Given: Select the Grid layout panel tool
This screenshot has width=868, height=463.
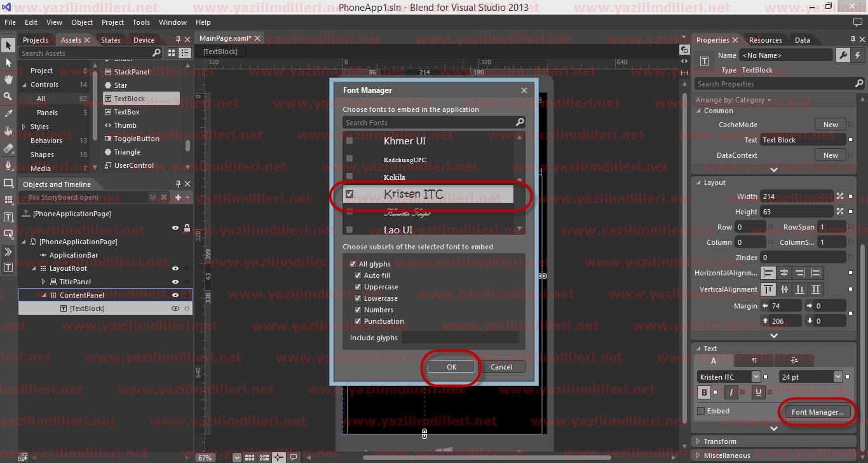Looking at the screenshot, I should point(8,200).
